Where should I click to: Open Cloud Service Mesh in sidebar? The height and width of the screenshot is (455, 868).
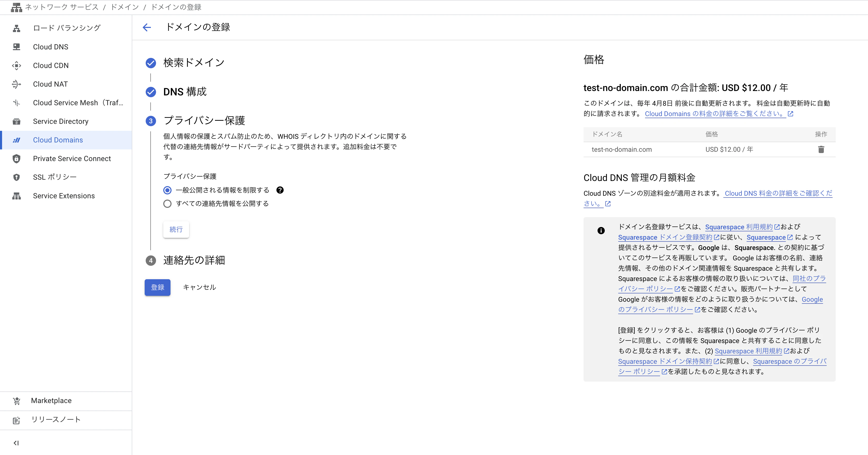pyautogui.click(x=66, y=103)
